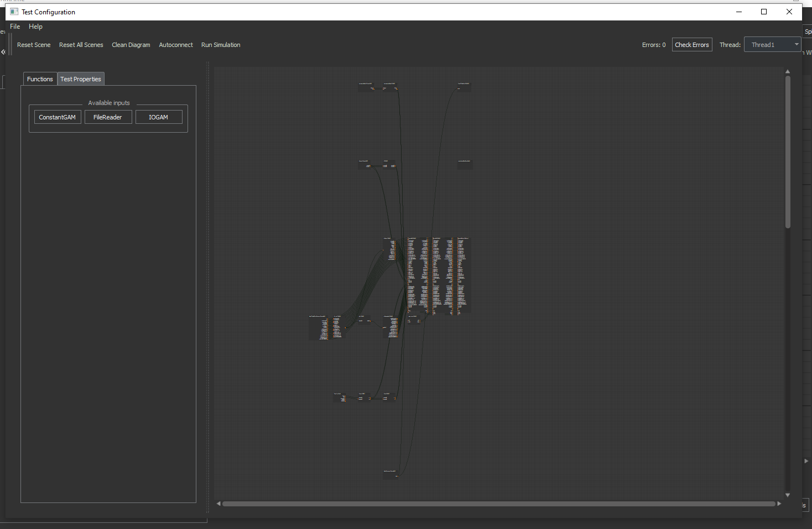Viewport: 812px width, 529px height.
Task: Switch to the Functions tab
Action: [39, 78]
